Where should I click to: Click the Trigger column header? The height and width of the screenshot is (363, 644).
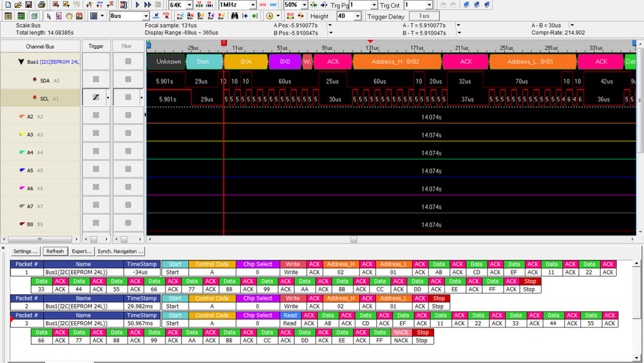click(96, 46)
